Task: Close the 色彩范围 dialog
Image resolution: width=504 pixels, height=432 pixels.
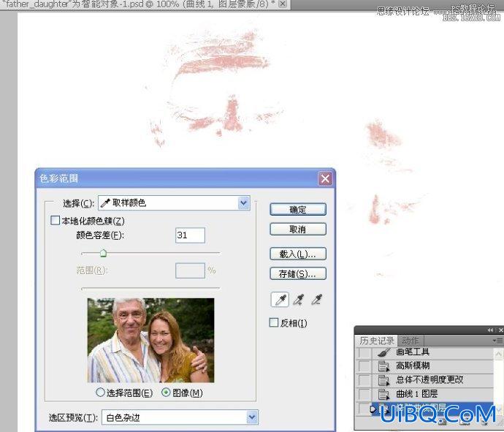Action: (325, 178)
